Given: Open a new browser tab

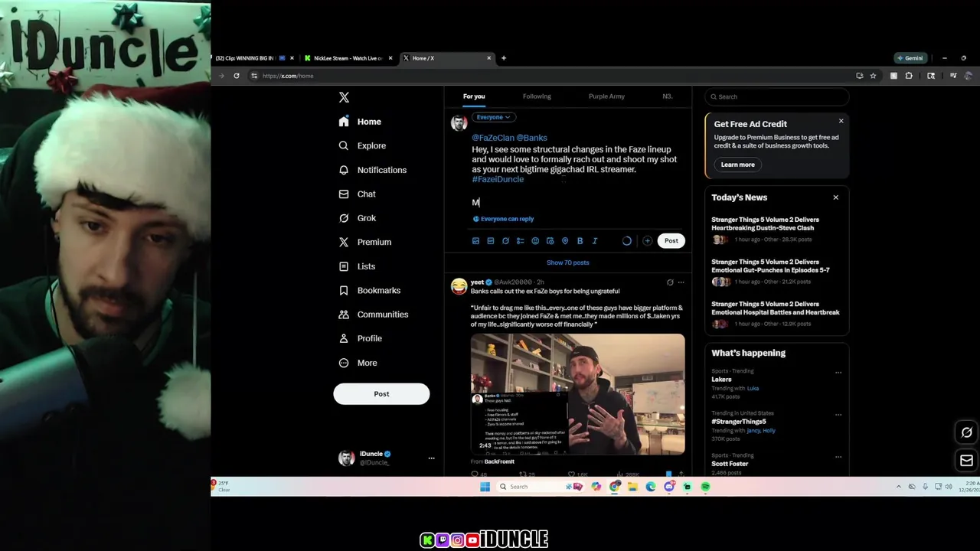Looking at the screenshot, I should (x=503, y=58).
